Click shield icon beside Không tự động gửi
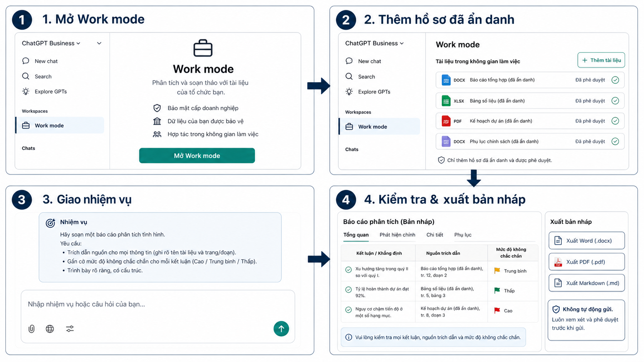 tap(556, 309)
